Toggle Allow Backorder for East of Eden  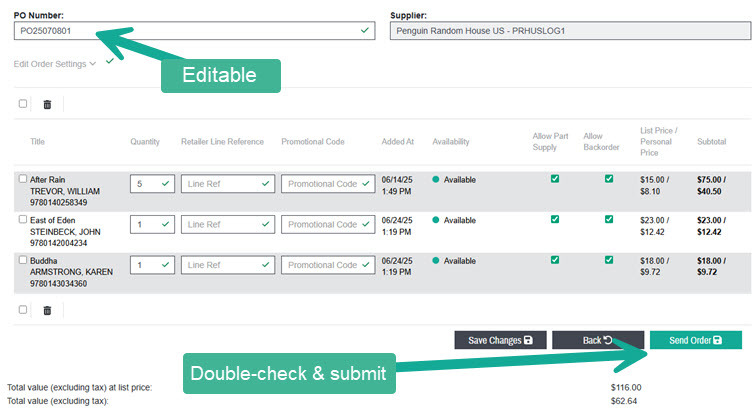coord(609,219)
